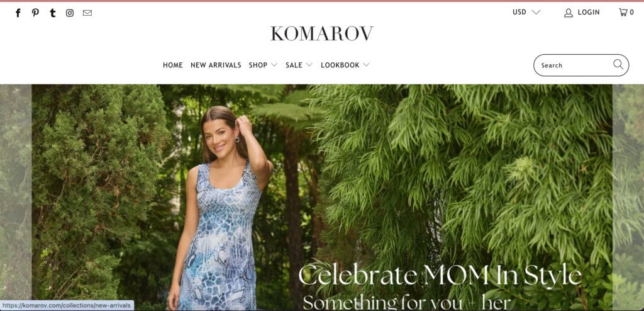The width and height of the screenshot is (644, 311).
Task: Expand the USD currency dropdown
Action: point(526,13)
